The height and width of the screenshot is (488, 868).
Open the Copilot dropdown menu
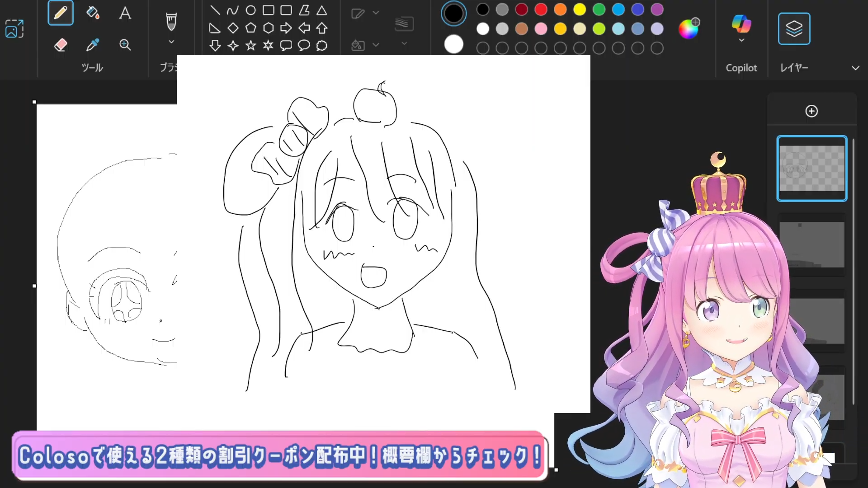[x=741, y=41]
